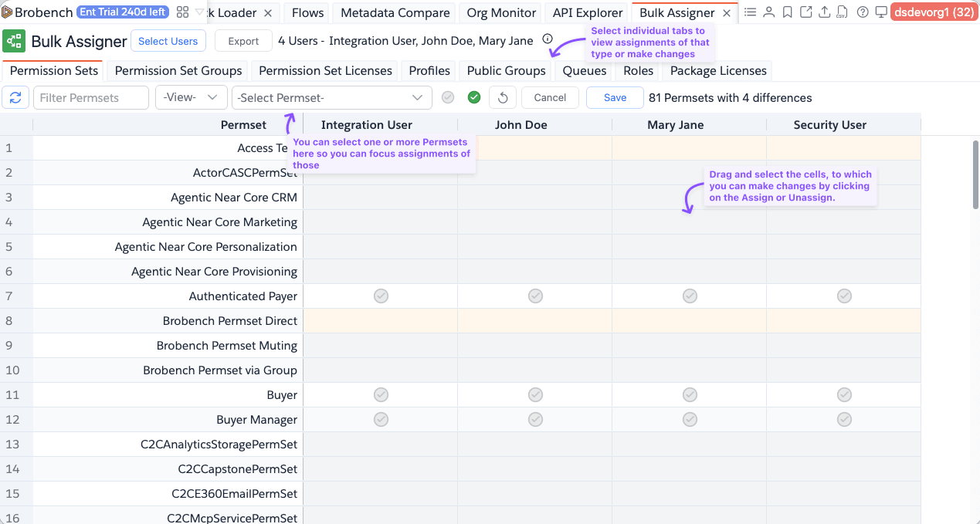Toggle Authenticated Payer for John Doe
980x524 pixels.
pyautogui.click(x=535, y=296)
